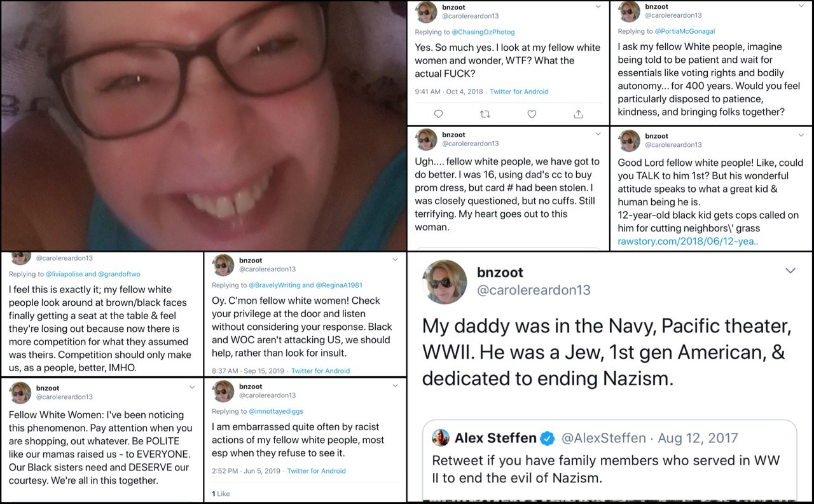
Task: Click the retweet icon under the Oct 4, 2018 tweet
Action: [485, 114]
